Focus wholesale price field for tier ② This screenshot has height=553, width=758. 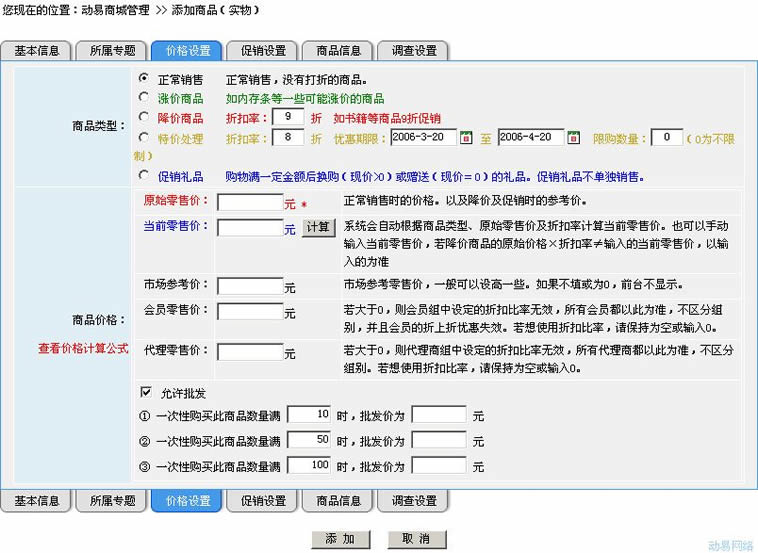pos(439,440)
